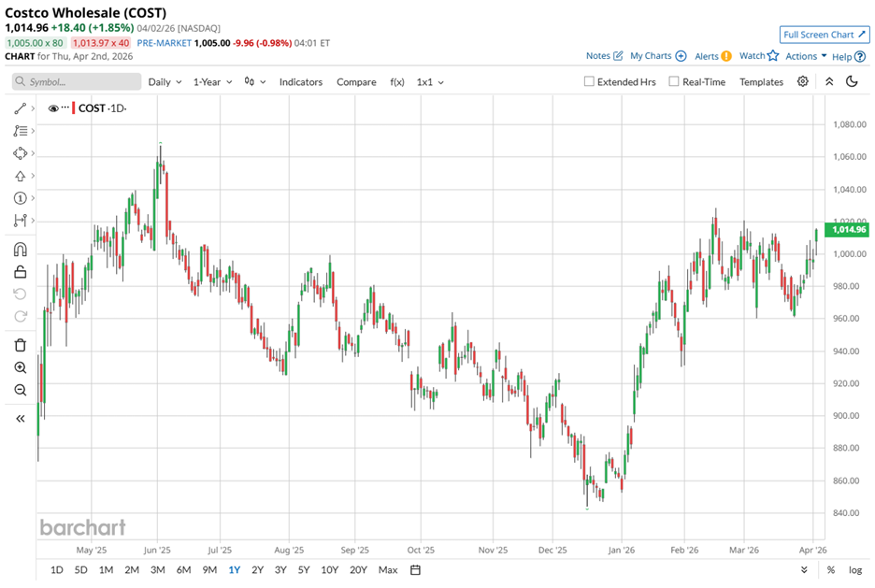Select the 3M range
875x588 pixels.
[x=157, y=569]
